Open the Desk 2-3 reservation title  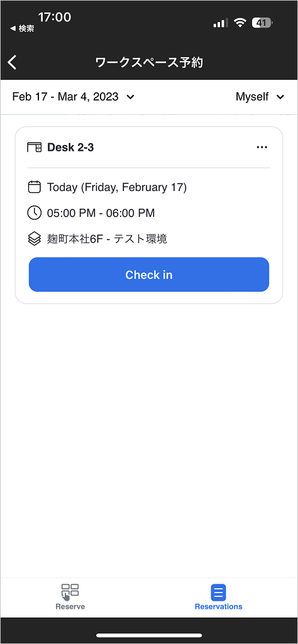pyautogui.click(x=70, y=148)
